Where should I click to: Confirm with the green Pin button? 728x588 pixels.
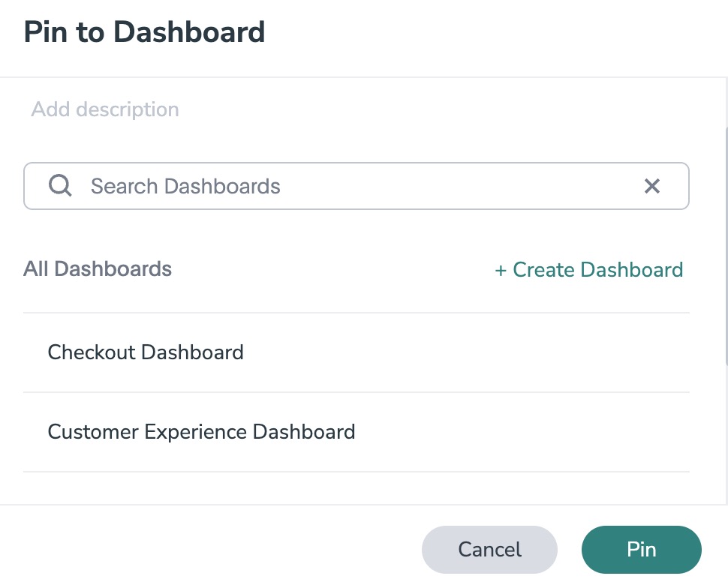[x=641, y=550]
